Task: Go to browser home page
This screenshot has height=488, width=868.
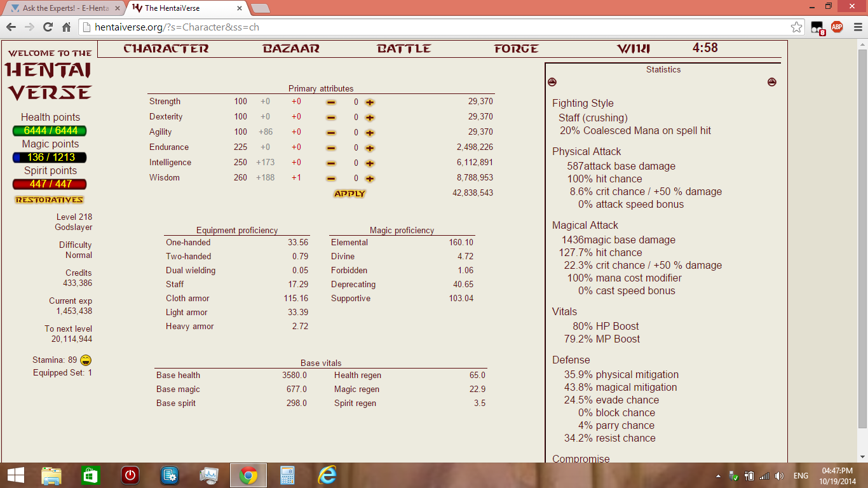Action: point(66,27)
